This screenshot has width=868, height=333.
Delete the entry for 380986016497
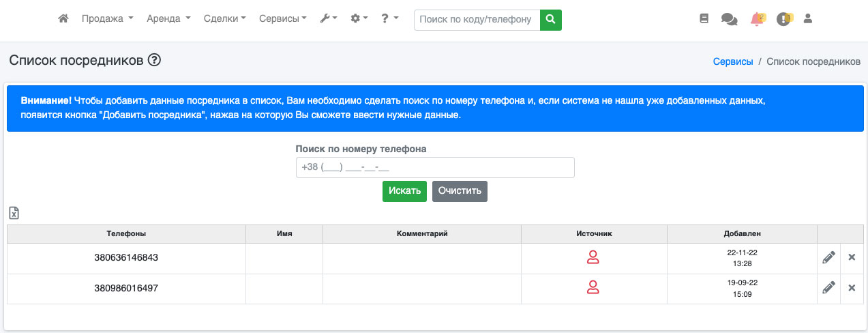pyautogui.click(x=851, y=288)
